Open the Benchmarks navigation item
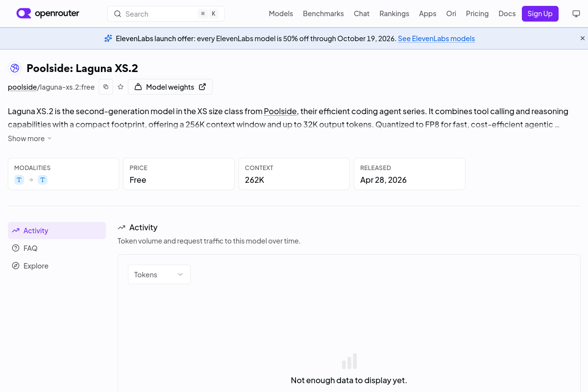 tap(323, 14)
